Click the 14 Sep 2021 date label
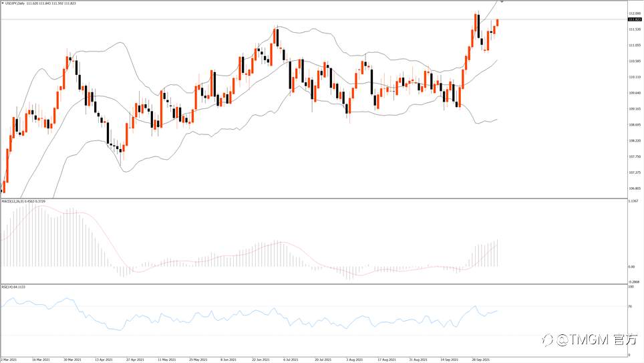Image resolution: width=644 pixels, height=363 pixels. point(450,360)
